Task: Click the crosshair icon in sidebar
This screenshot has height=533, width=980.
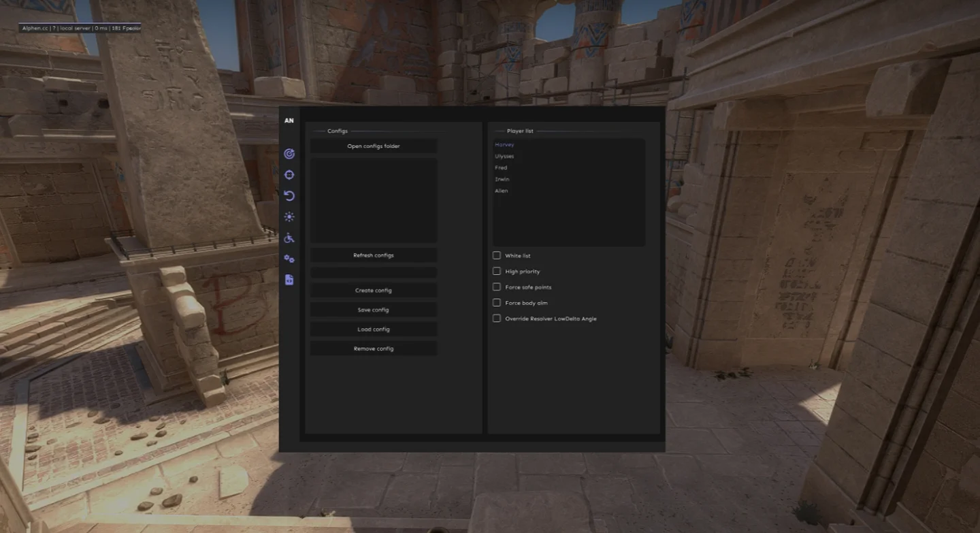Action: (x=289, y=175)
